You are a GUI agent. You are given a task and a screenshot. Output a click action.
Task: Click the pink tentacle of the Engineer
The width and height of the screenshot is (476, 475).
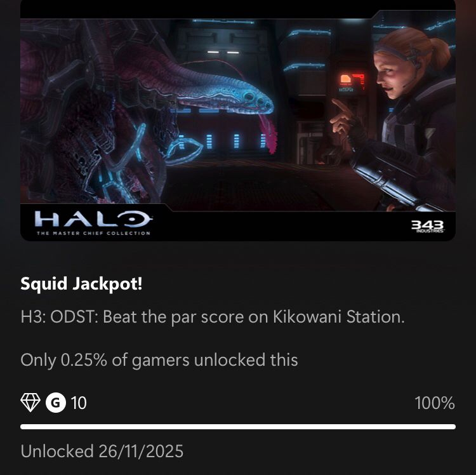[268, 133]
